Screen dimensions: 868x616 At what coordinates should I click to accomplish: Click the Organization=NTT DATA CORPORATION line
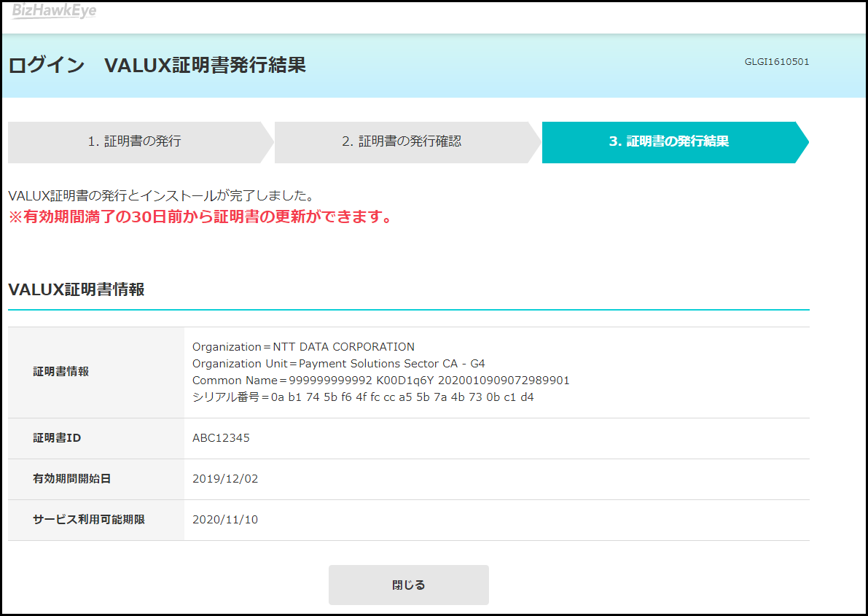click(x=303, y=347)
